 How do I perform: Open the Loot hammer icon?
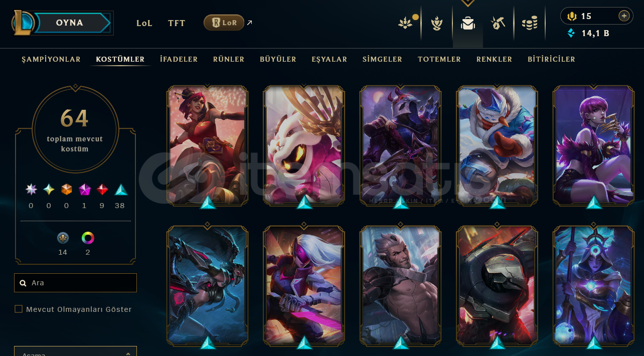[498, 23]
